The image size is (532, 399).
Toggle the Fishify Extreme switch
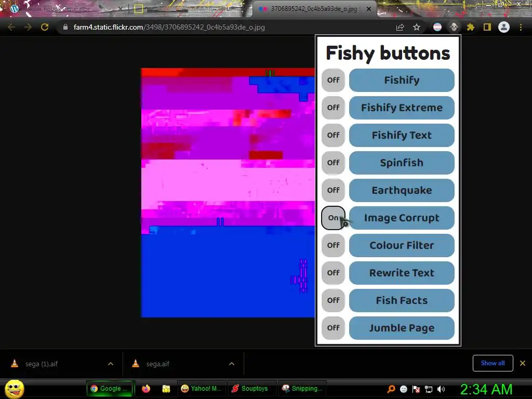pyautogui.click(x=333, y=108)
